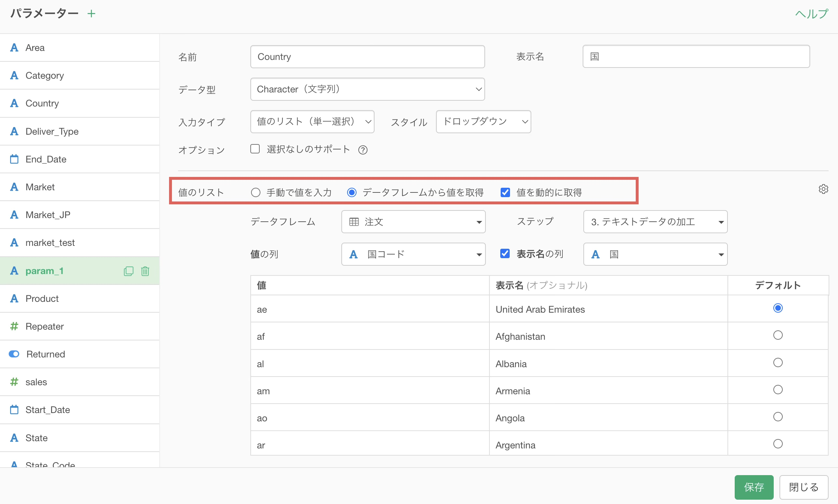Click value cell 'am'

point(370,390)
